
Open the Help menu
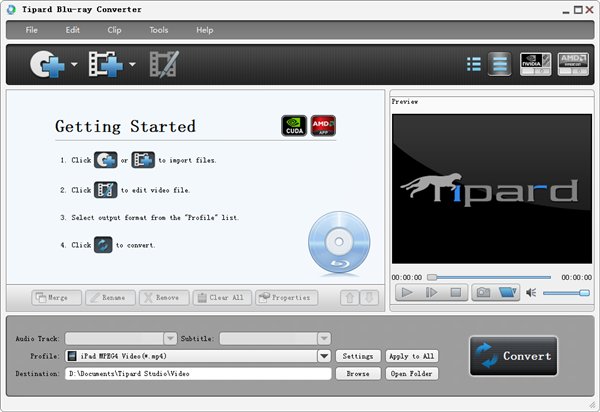pos(205,30)
